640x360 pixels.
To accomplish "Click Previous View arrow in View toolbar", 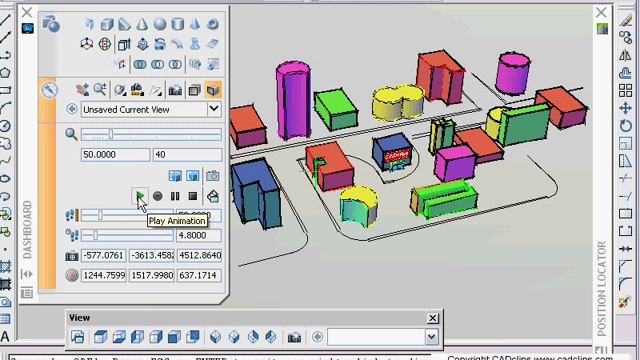I will [x=318, y=337].
